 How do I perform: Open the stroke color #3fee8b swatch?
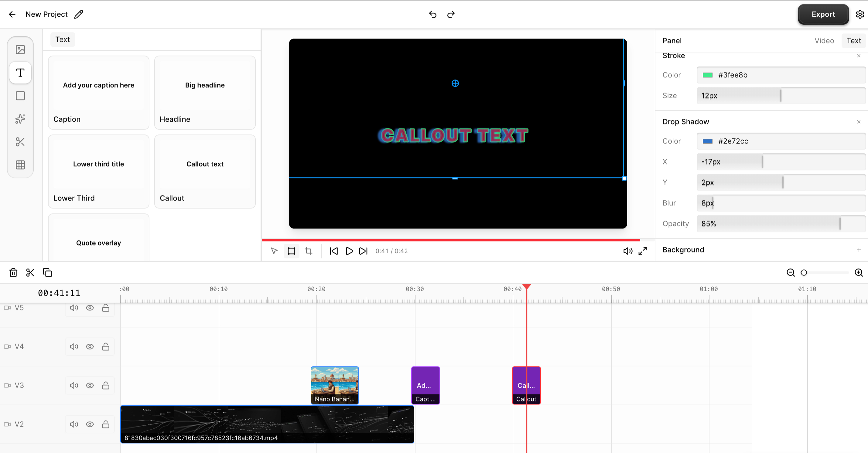(x=707, y=75)
